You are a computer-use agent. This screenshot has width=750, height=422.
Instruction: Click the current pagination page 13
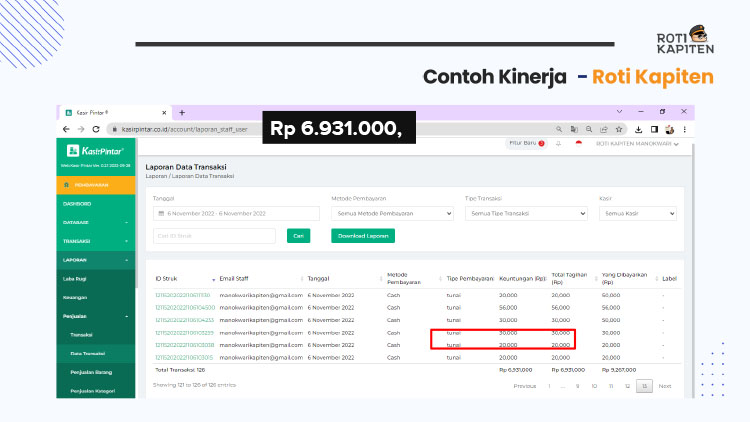pos(644,386)
